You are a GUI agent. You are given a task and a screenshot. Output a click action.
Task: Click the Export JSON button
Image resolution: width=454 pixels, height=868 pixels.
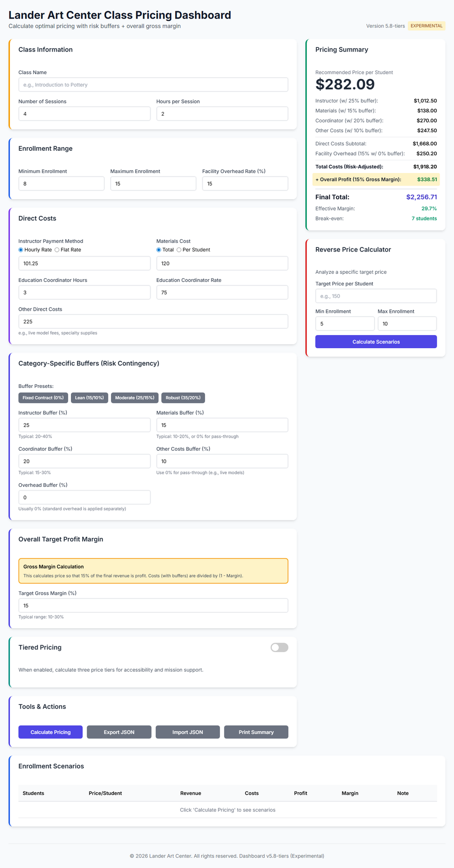pos(119,732)
